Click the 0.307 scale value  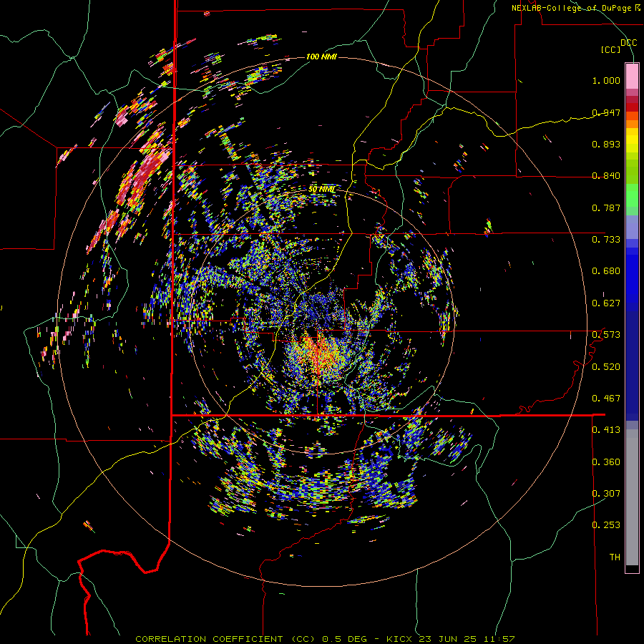[606, 494]
